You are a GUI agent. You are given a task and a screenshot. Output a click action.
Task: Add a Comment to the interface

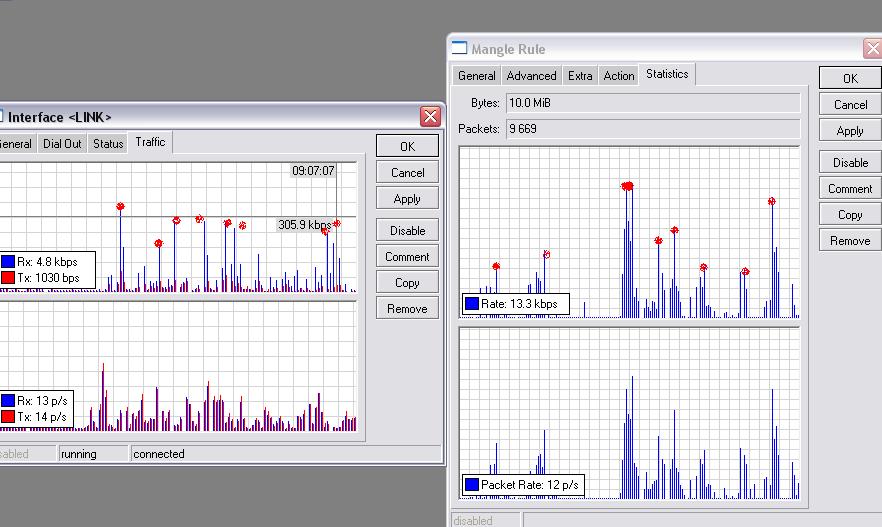(407, 256)
